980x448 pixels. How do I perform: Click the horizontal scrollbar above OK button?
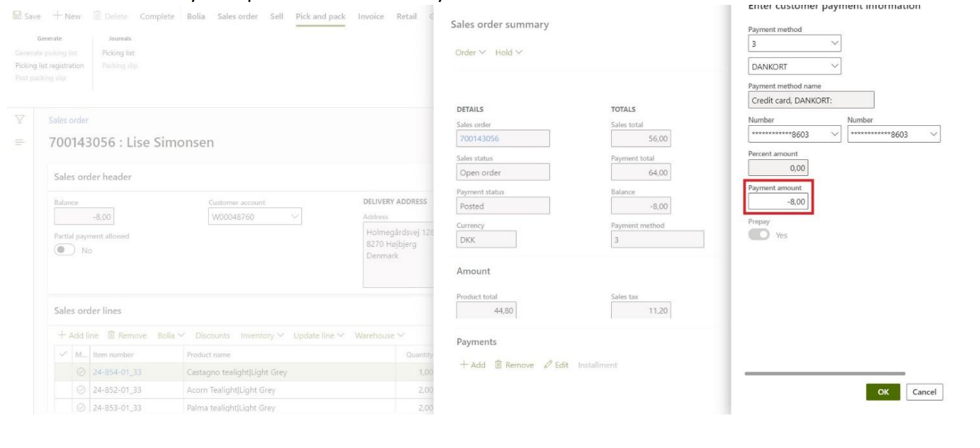coord(825,374)
